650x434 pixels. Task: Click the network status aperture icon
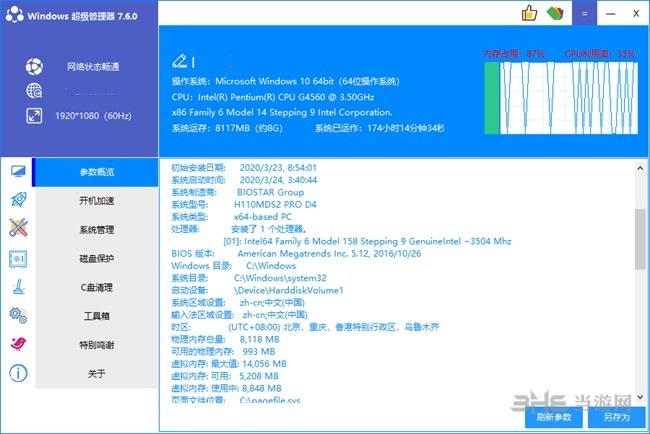[34, 66]
